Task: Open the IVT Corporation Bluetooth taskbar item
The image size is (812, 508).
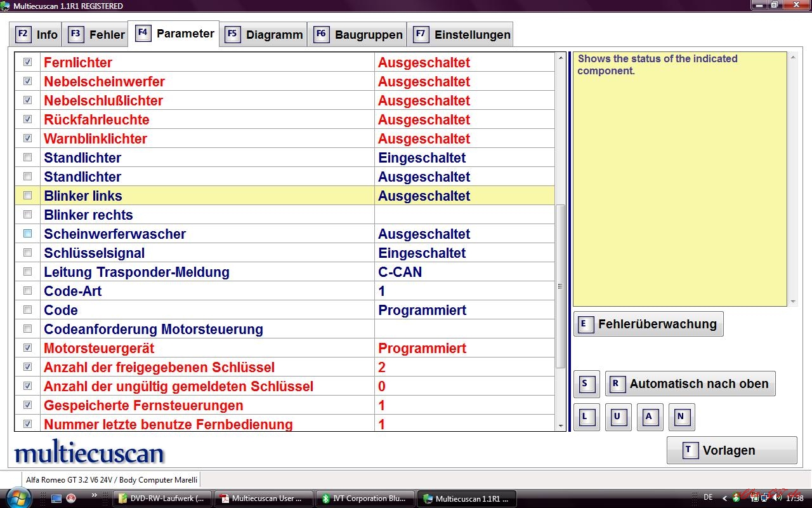Action: (x=365, y=498)
